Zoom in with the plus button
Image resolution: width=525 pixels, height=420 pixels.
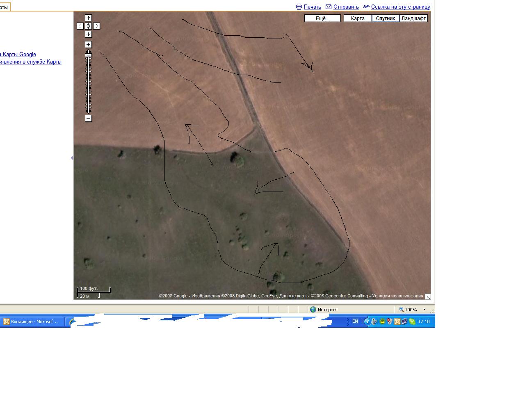click(x=88, y=44)
